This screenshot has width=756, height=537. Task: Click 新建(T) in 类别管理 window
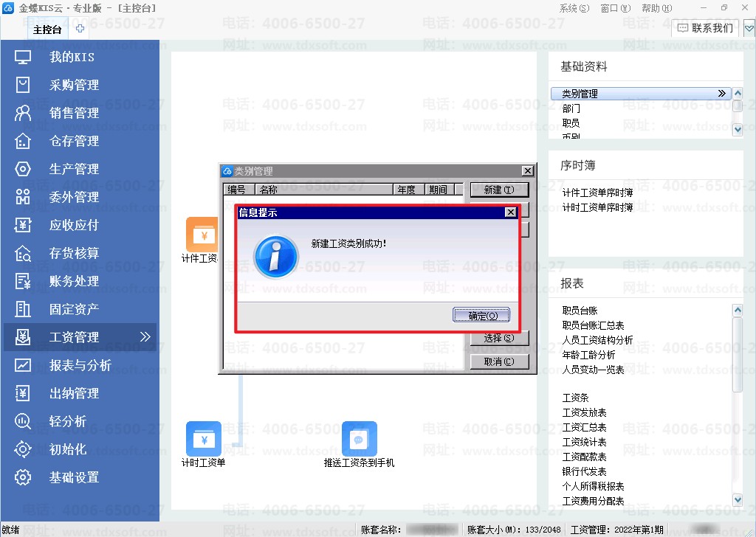[x=499, y=190]
